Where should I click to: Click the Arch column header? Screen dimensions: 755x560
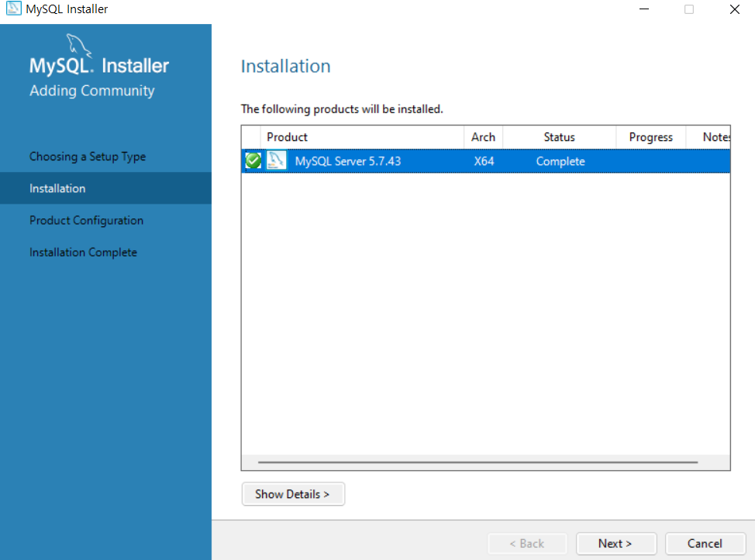[484, 137]
